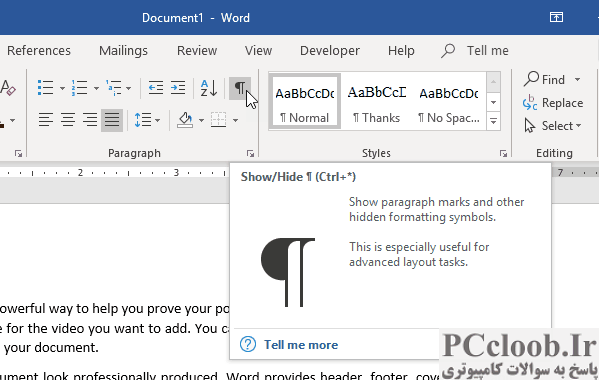This screenshot has width=599, height=380.
Task: Open the Developer tab
Action: [x=330, y=50]
